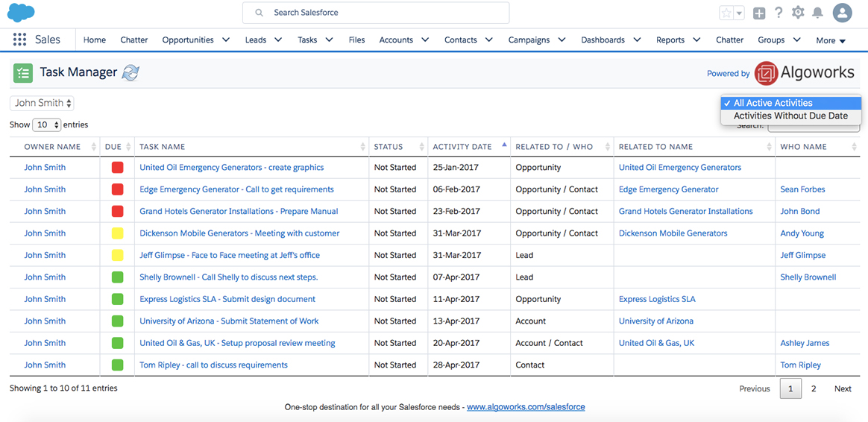
Task: Click the Next pagination button
Action: coord(843,388)
